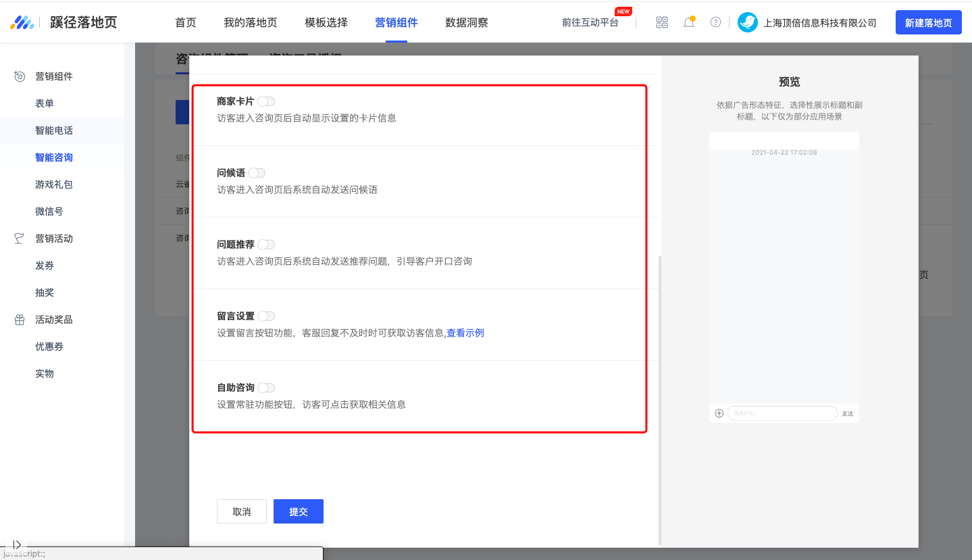Enable the 留言设置 toggle
Image resolution: width=972 pixels, height=560 pixels.
coord(266,315)
